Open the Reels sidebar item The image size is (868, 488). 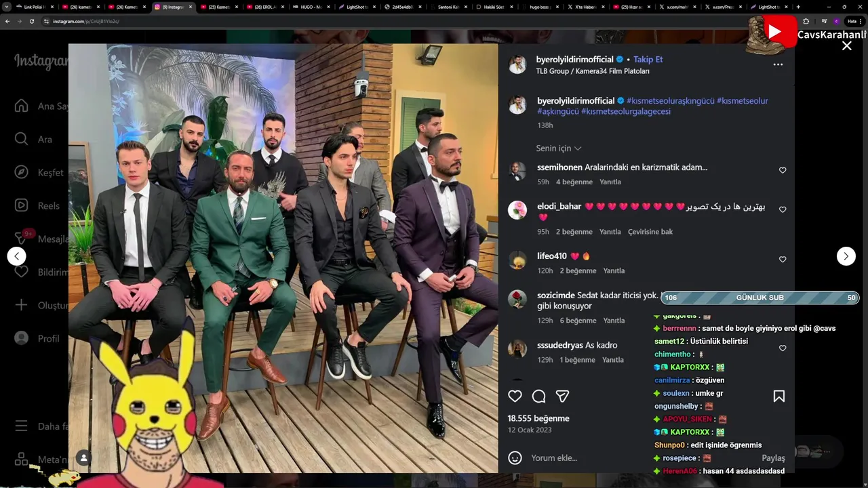(x=37, y=205)
